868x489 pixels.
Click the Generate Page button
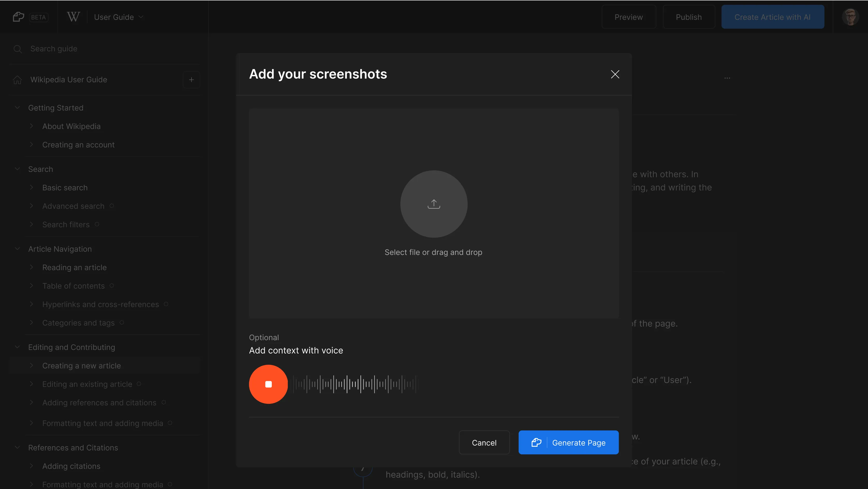point(569,442)
